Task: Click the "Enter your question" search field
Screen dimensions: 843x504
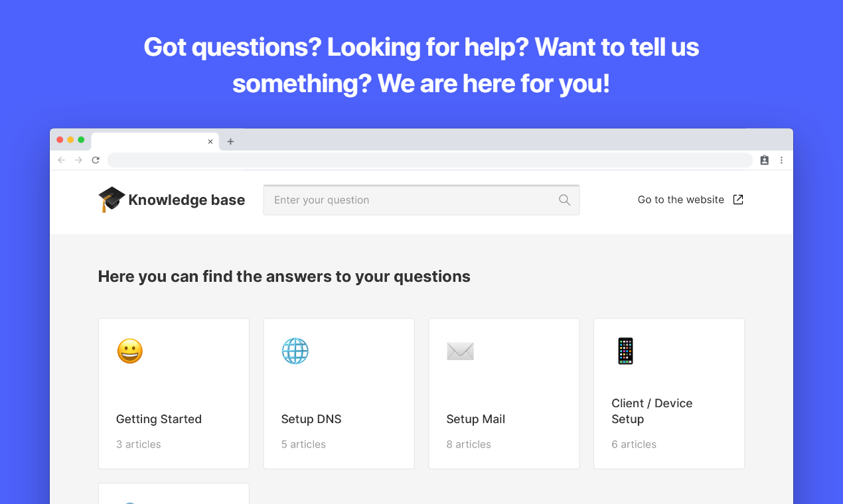Action: point(412,200)
